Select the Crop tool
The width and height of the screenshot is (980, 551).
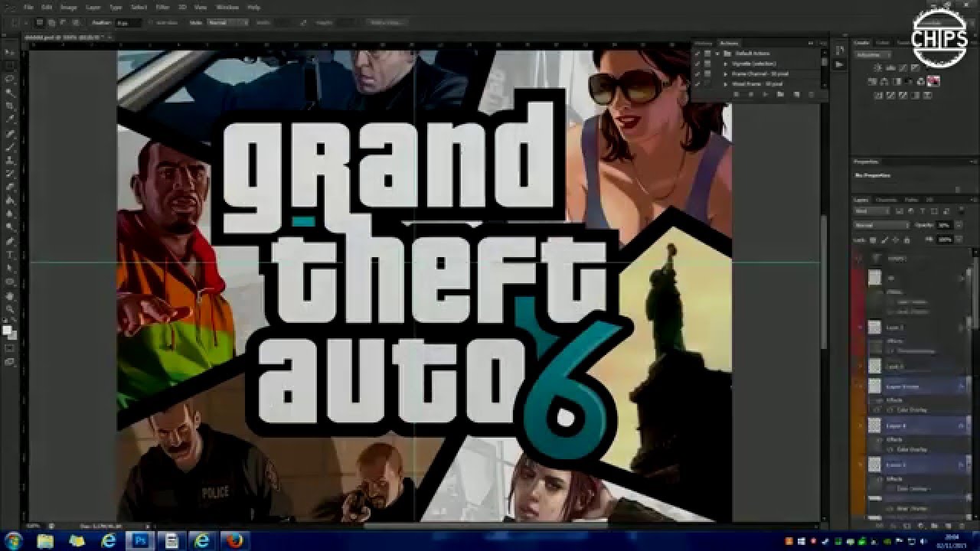(x=10, y=105)
